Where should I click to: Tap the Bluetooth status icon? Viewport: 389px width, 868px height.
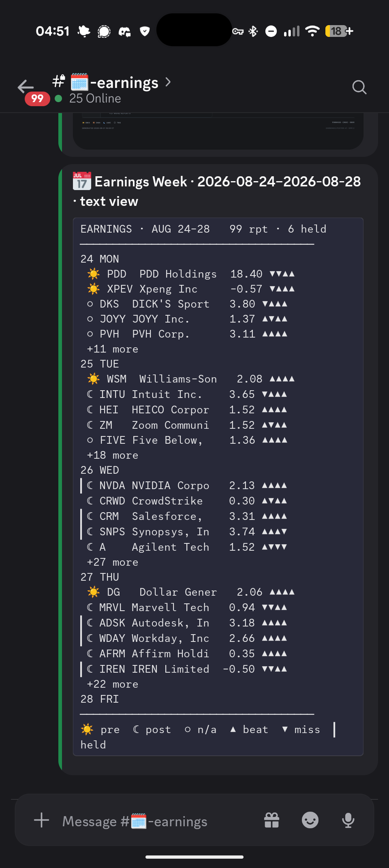253,31
